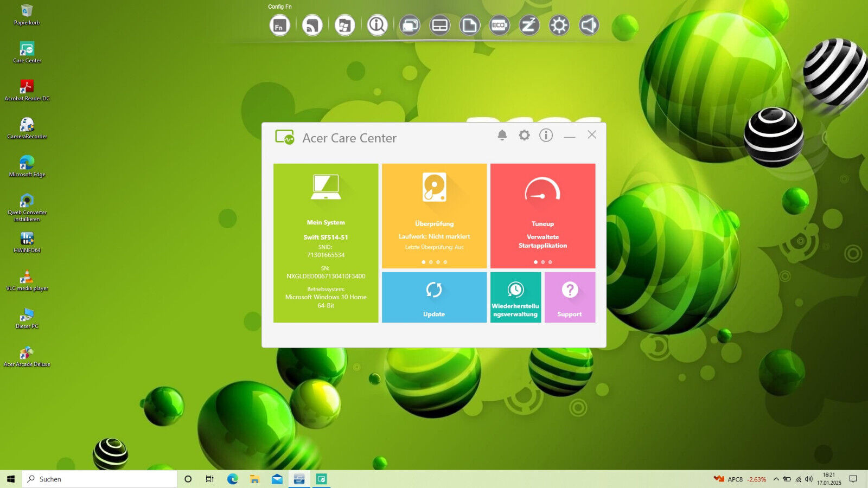Click the Windows Start button
The image size is (868, 488).
point(11,479)
